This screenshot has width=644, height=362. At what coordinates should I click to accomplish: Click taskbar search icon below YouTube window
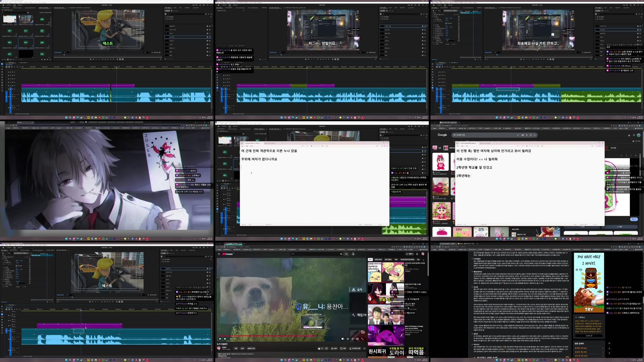click(x=285, y=360)
